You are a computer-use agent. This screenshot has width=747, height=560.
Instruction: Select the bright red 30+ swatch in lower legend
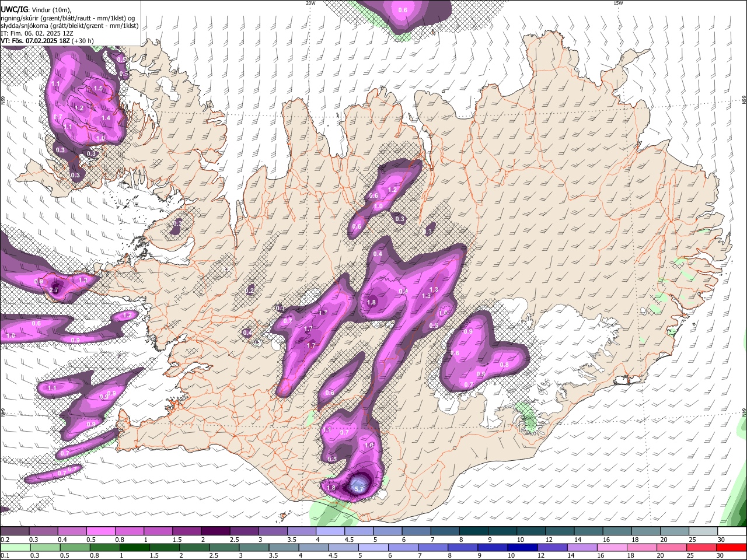[731, 547]
